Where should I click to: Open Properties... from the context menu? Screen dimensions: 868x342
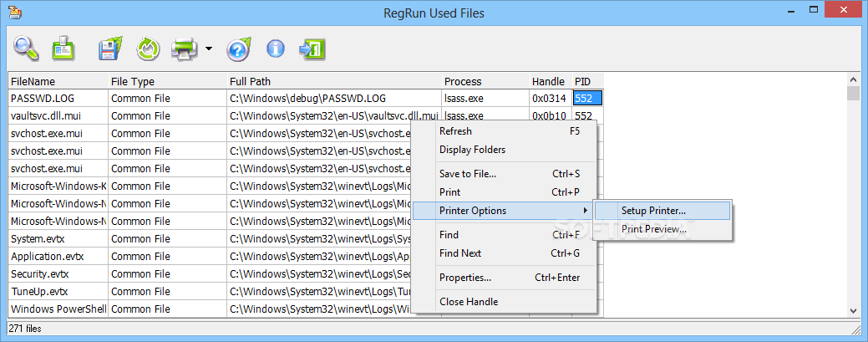[505, 278]
